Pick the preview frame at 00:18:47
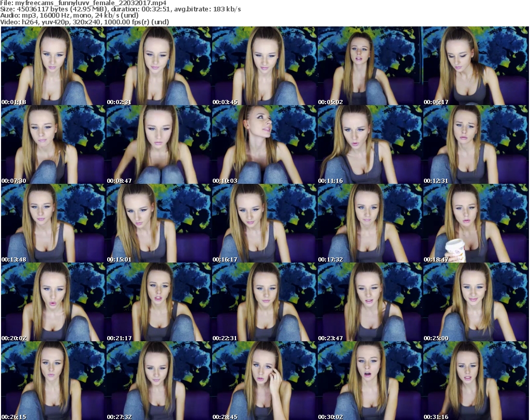The width and height of the screenshot is (530, 420). [476, 223]
